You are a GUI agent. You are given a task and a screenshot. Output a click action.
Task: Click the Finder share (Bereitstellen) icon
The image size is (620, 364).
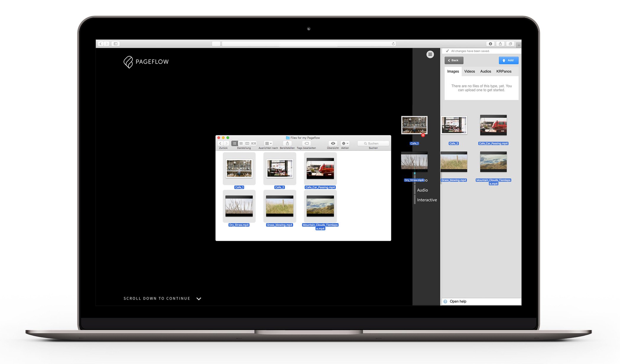coord(287,143)
